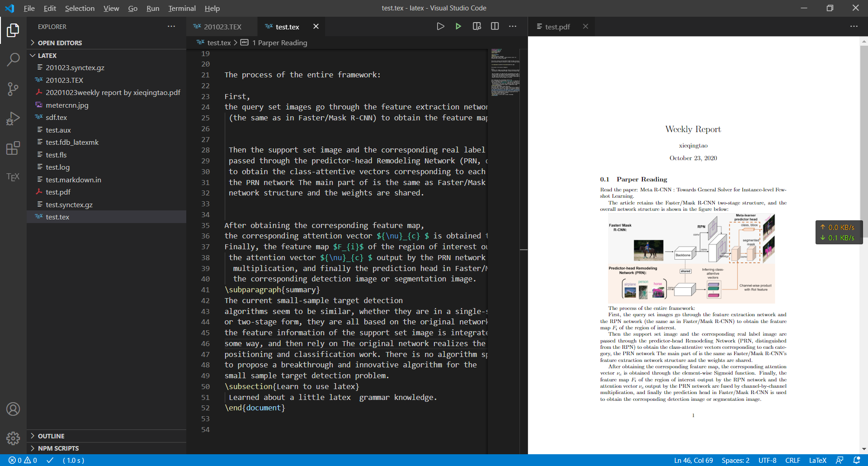Open the Manage settings gear
The width and height of the screenshot is (868, 466).
[13, 438]
